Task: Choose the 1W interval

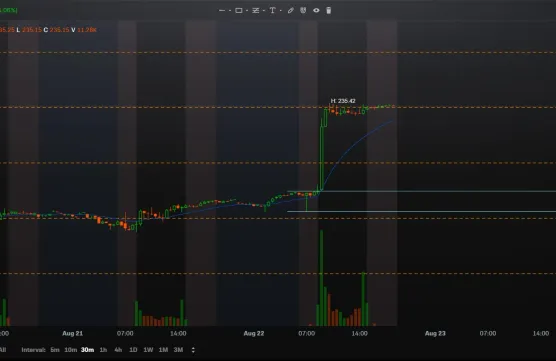Action: tap(148, 350)
